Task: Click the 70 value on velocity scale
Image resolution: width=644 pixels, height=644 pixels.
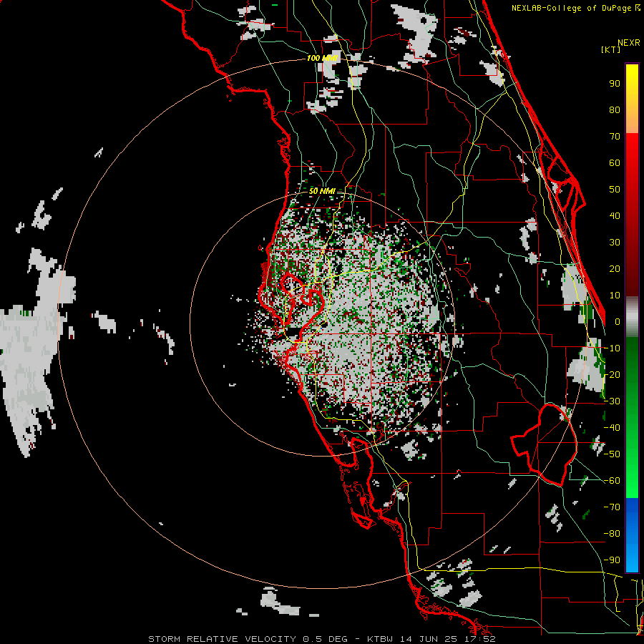Action: click(615, 137)
